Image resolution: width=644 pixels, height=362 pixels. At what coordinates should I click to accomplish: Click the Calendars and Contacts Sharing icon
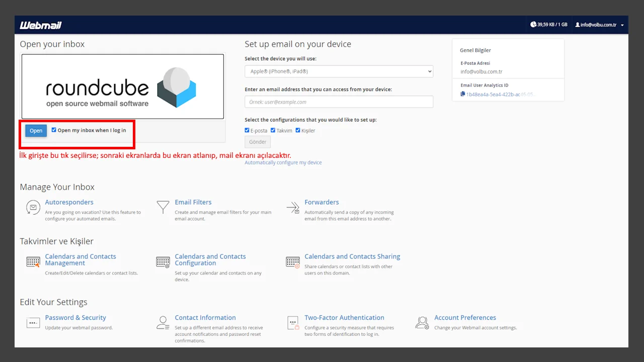pyautogui.click(x=292, y=261)
